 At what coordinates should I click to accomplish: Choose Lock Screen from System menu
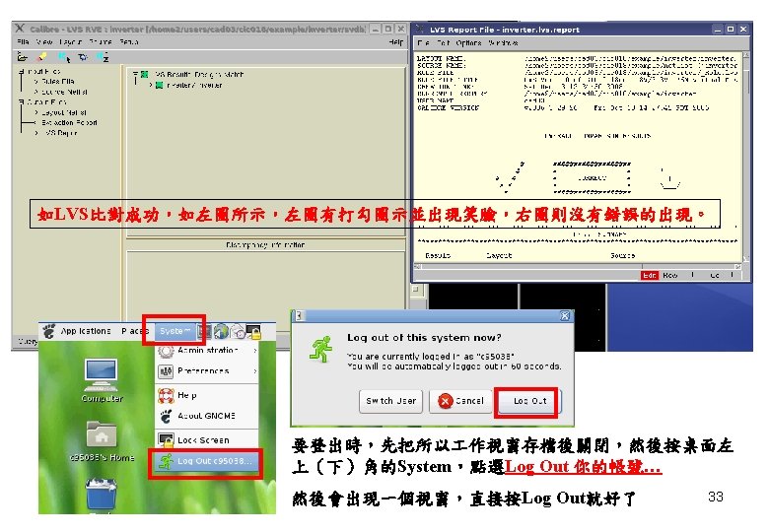pos(206,440)
